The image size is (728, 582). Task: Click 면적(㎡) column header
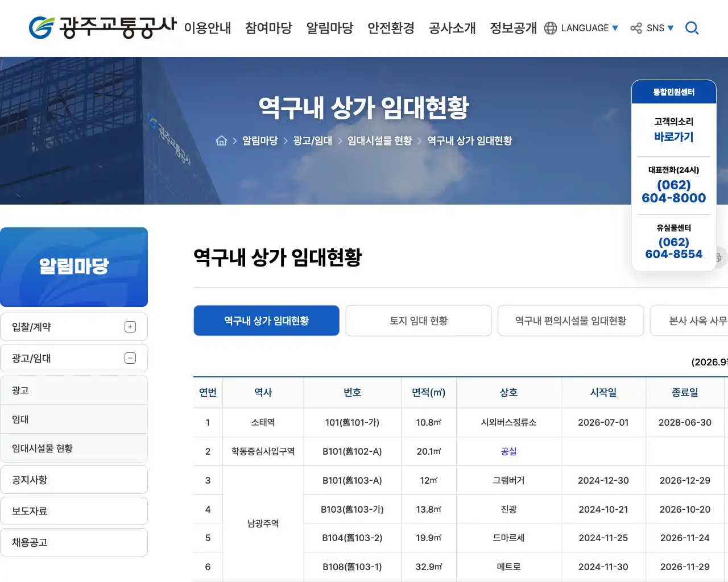coord(429,392)
